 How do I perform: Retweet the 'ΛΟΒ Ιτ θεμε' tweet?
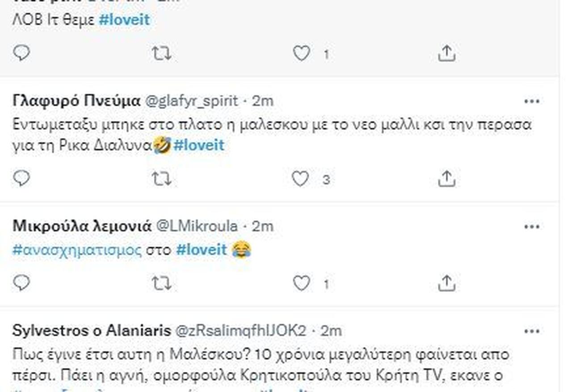[x=161, y=54]
